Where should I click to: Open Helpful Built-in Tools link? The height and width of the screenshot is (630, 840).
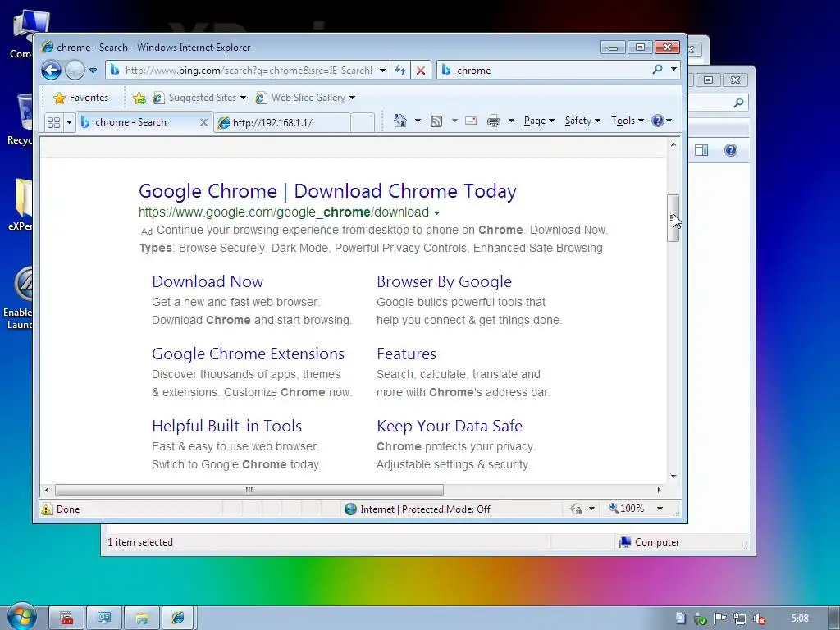226,426
